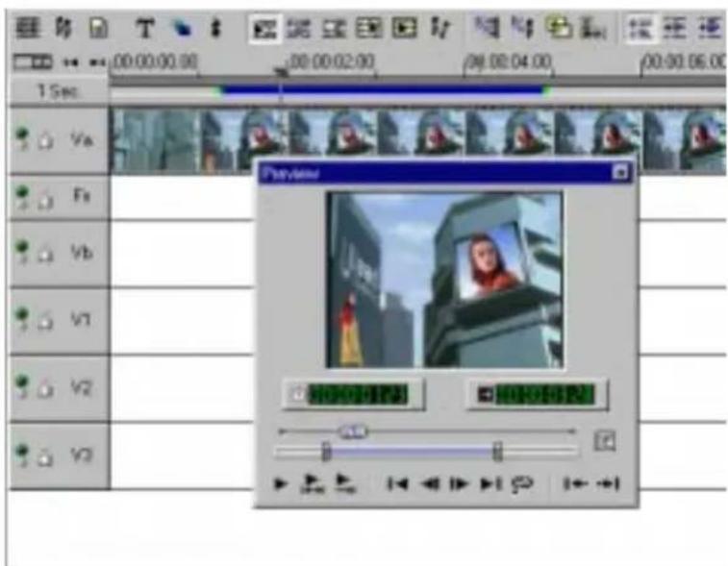
Task: Click the document page toolbar icon
Action: coord(98,29)
